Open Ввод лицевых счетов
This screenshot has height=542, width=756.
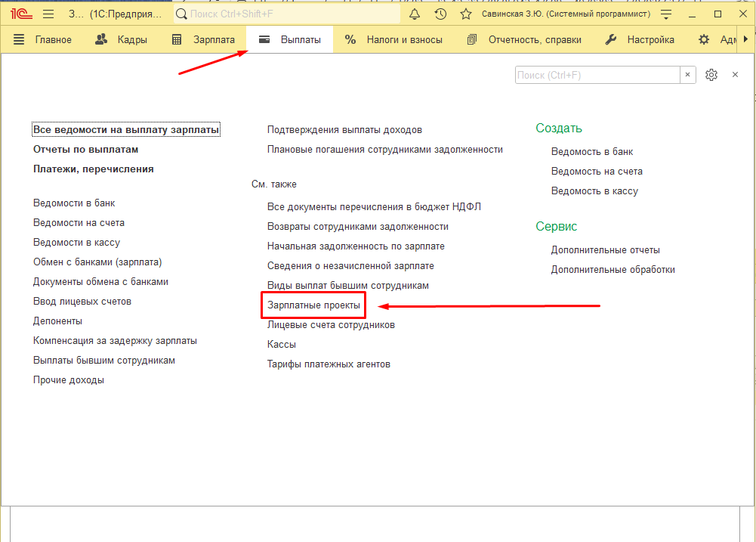coord(82,301)
